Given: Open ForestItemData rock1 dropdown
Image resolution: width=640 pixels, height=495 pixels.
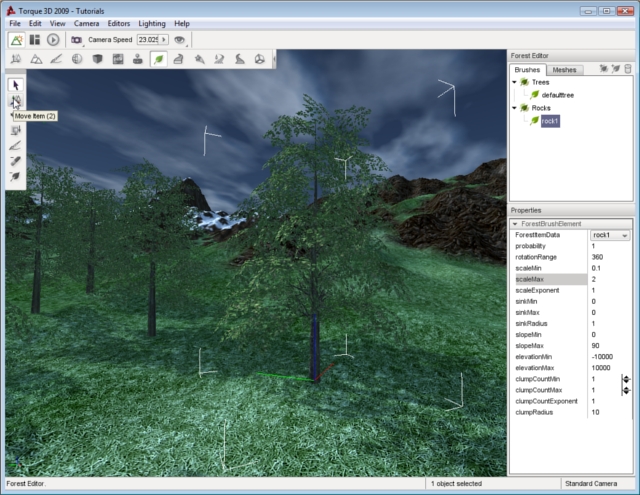Looking at the screenshot, I should [625, 235].
